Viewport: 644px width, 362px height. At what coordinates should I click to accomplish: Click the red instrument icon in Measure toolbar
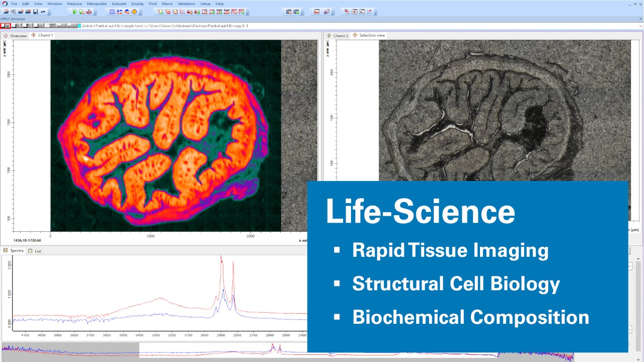click(89, 12)
